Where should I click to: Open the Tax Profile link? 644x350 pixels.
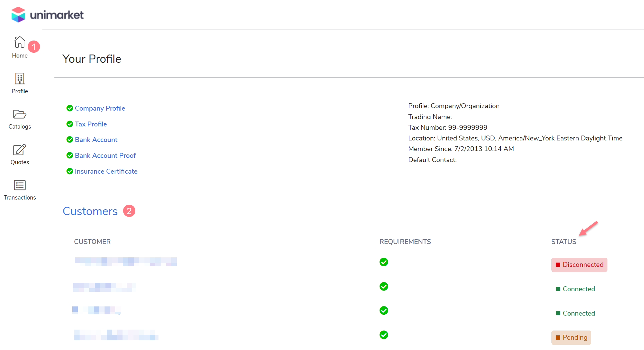pyautogui.click(x=91, y=124)
